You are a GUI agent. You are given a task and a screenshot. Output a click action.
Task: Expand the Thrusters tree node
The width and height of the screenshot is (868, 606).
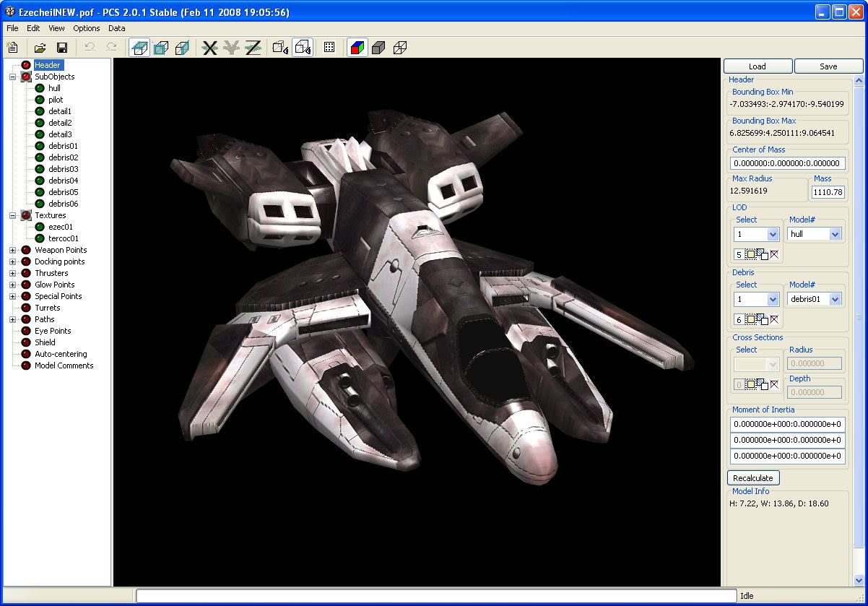[x=12, y=273]
